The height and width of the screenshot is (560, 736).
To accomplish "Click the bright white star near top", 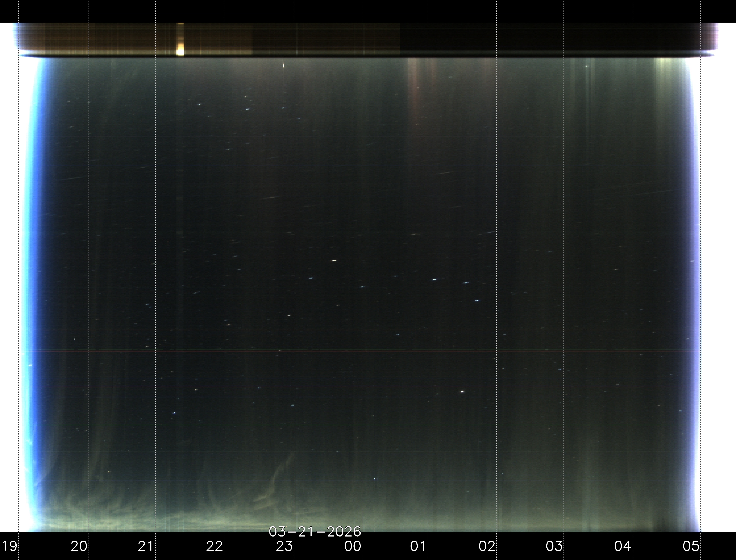I will 284,66.
